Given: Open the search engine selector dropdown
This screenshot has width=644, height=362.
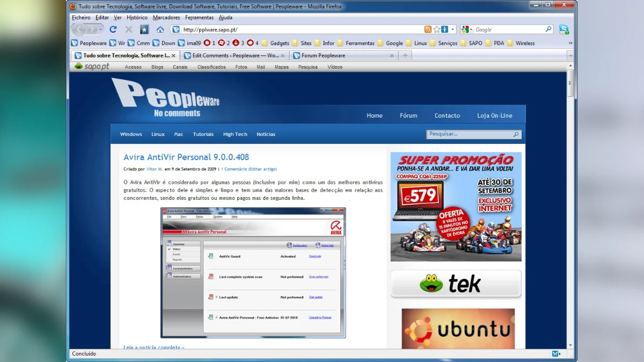Looking at the screenshot, I should pyautogui.click(x=466, y=30).
